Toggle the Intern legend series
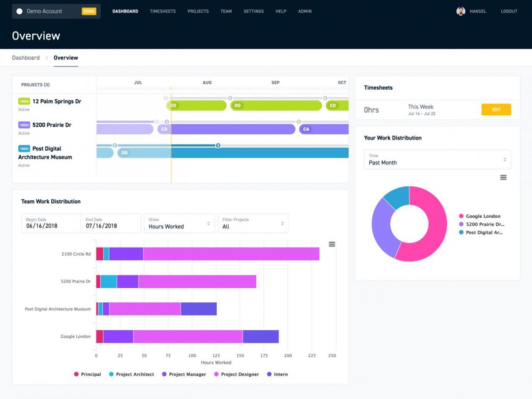Viewport: 532px width, 399px height. click(x=277, y=374)
